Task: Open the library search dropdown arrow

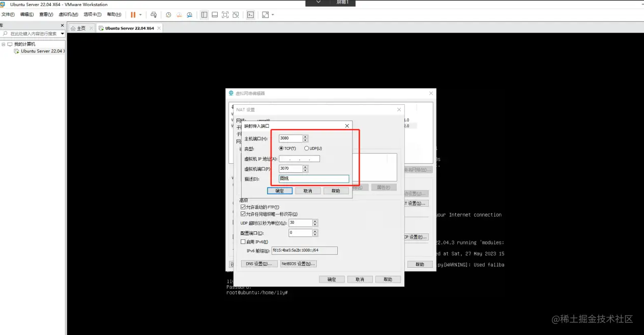Action: point(63,34)
